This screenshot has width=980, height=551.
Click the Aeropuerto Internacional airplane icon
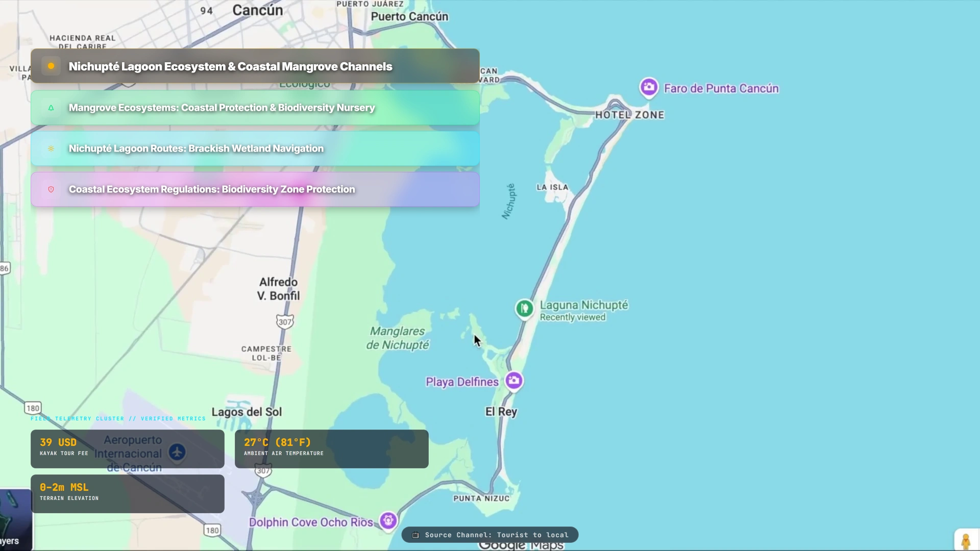click(x=177, y=452)
